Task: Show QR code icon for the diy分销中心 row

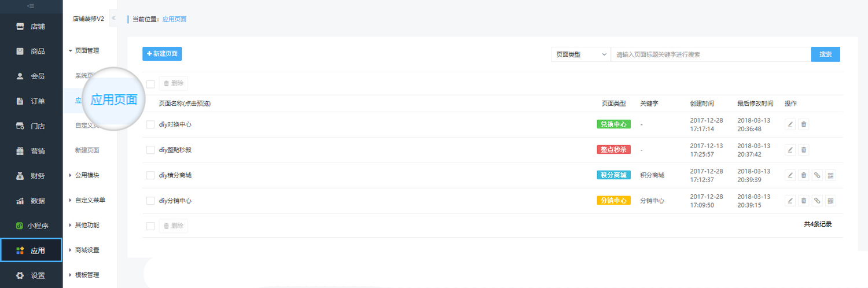Action: (830, 201)
